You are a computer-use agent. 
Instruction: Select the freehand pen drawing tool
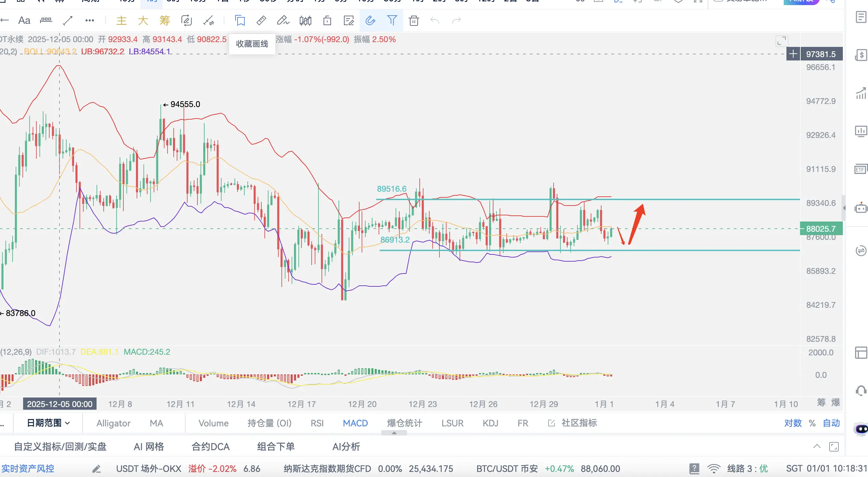point(283,21)
